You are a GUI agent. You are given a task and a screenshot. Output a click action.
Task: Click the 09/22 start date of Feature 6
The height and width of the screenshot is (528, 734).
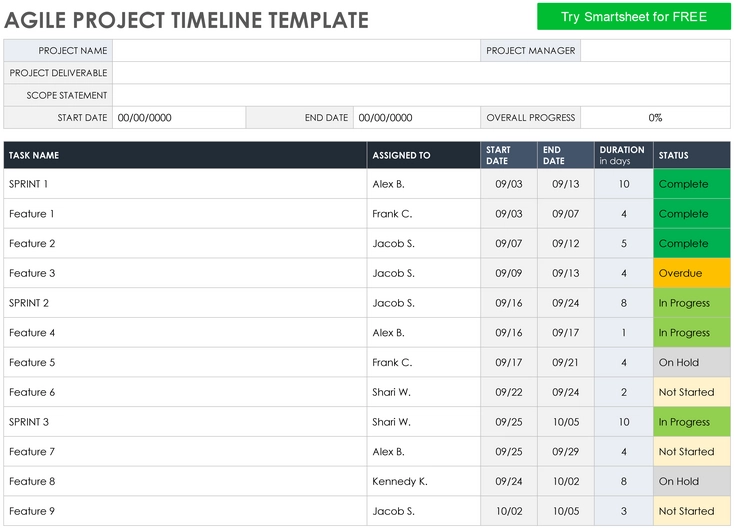tap(509, 392)
